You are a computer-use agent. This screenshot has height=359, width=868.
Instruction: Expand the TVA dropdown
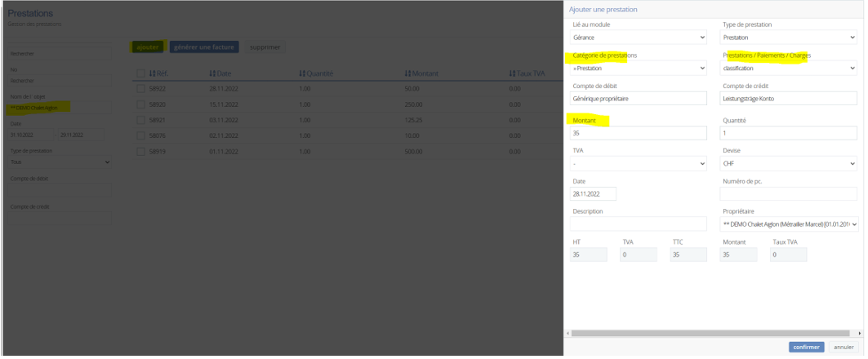[x=639, y=163]
